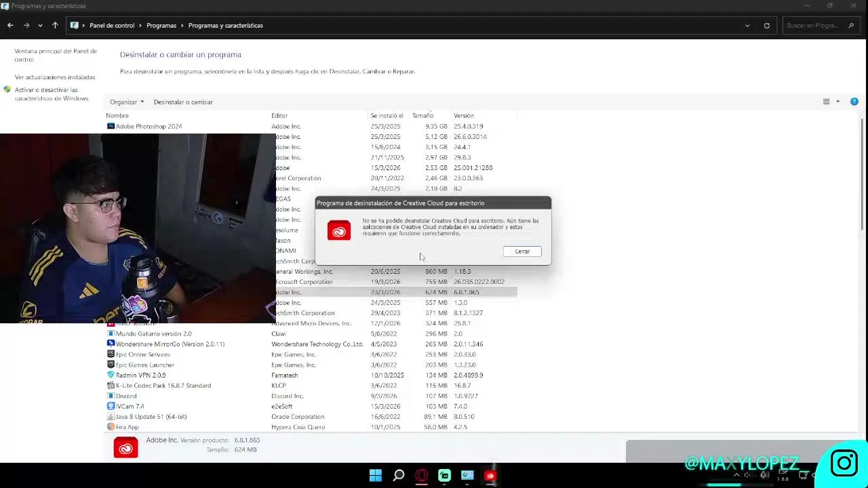Select iVCam 7.4 program icon
This screenshot has height=488, width=868.
pyautogui.click(x=111, y=406)
